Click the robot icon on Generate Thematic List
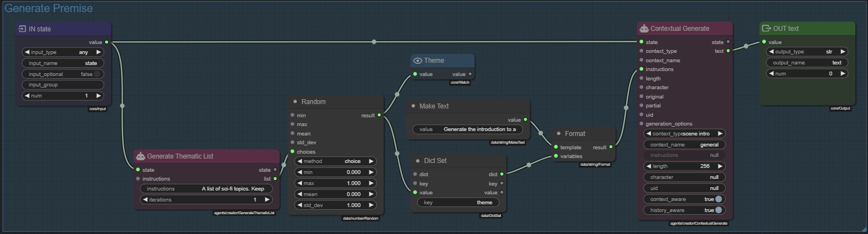The width and height of the screenshot is (868, 234). [140, 156]
